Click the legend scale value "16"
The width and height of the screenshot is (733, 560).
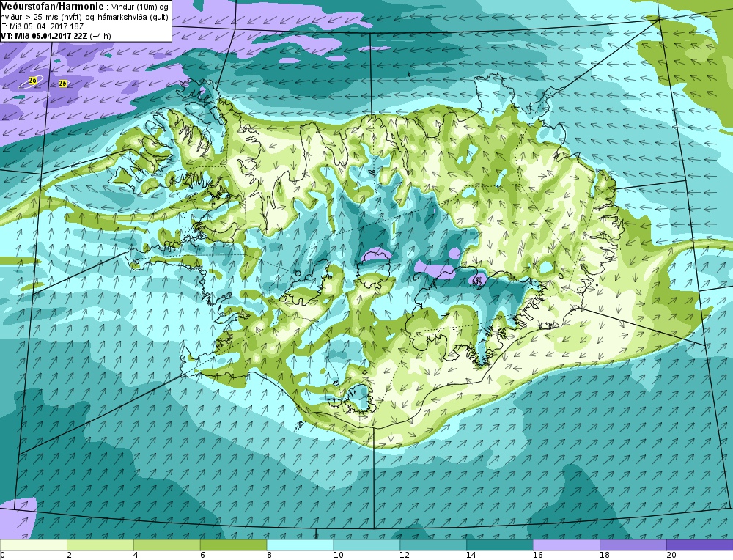[x=538, y=556]
